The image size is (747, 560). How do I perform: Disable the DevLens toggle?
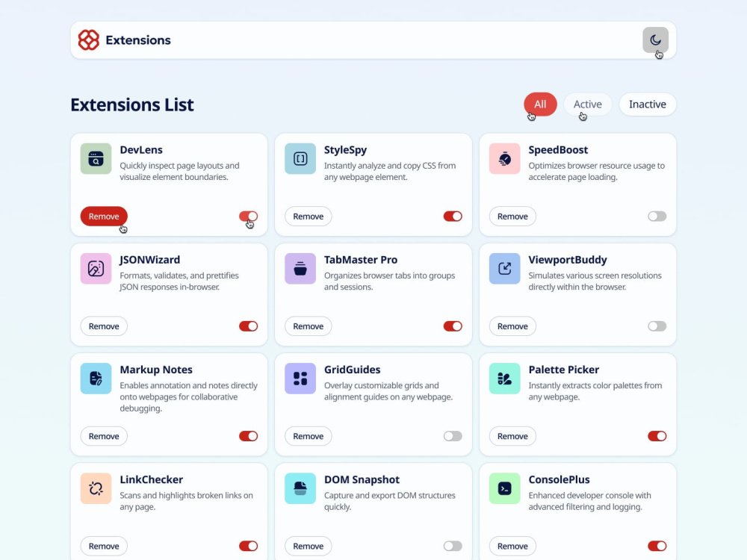(x=248, y=217)
